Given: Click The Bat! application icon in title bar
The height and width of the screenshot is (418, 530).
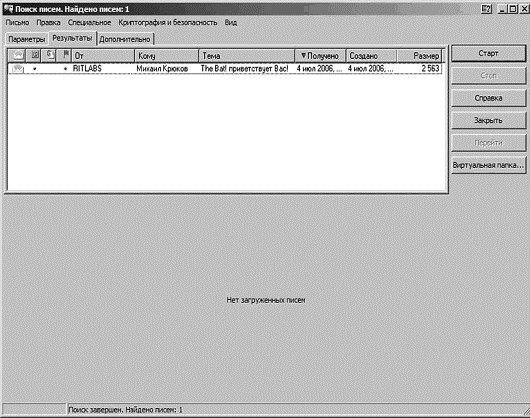Looking at the screenshot, I should [8, 8].
